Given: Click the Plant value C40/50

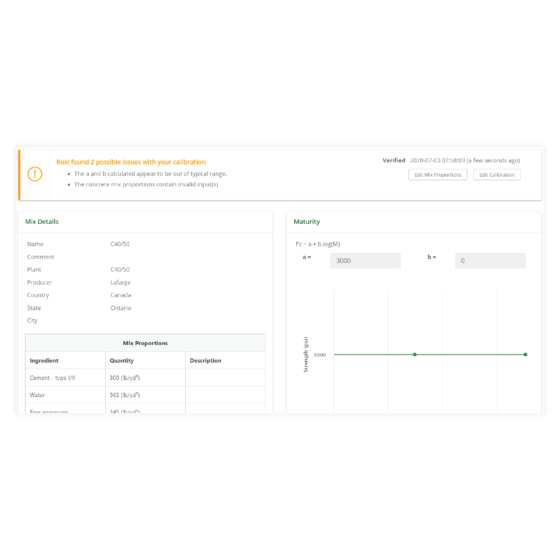Looking at the screenshot, I should [120, 269].
